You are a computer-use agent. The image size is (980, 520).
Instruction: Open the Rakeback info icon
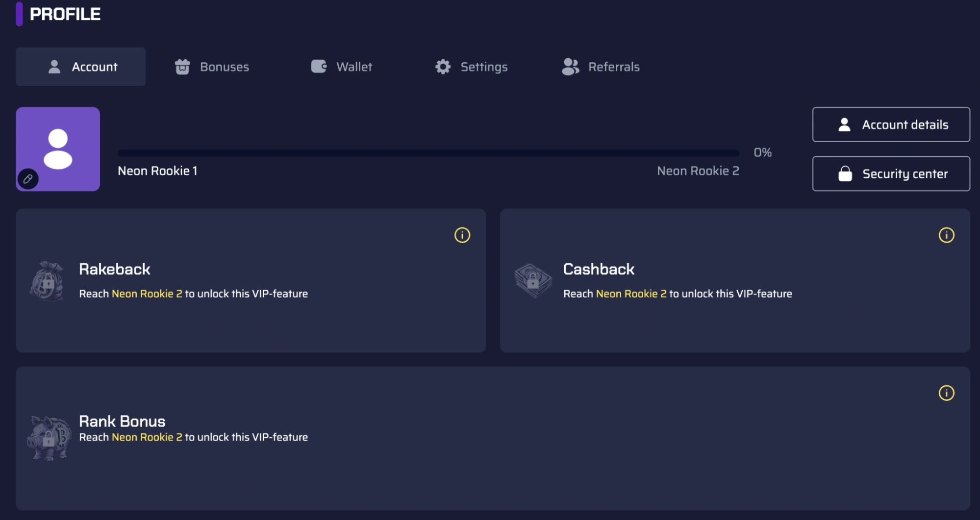click(462, 235)
